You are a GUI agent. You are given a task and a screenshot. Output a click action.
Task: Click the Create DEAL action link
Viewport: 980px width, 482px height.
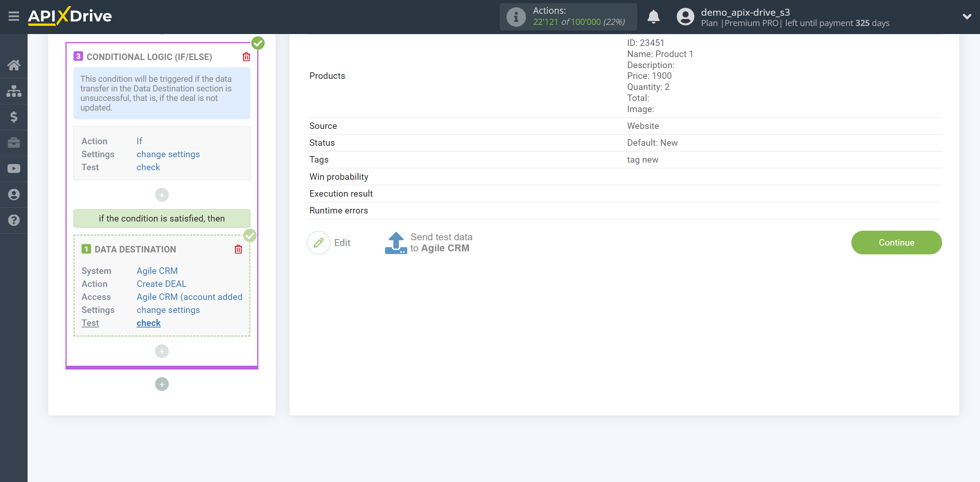(162, 284)
